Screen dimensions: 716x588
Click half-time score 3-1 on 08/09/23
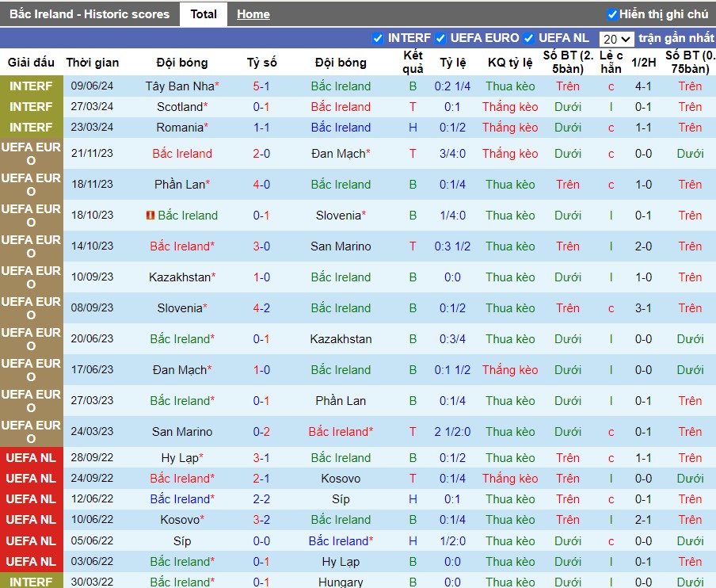pos(643,307)
